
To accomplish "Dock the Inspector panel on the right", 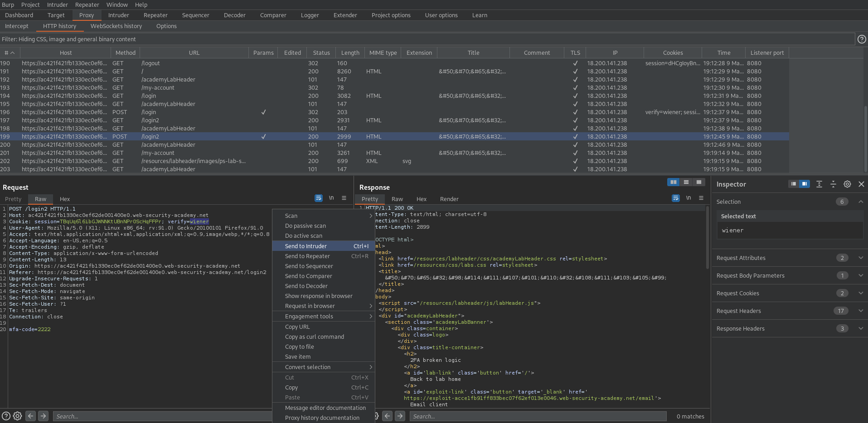I will click(x=805, y=184).
